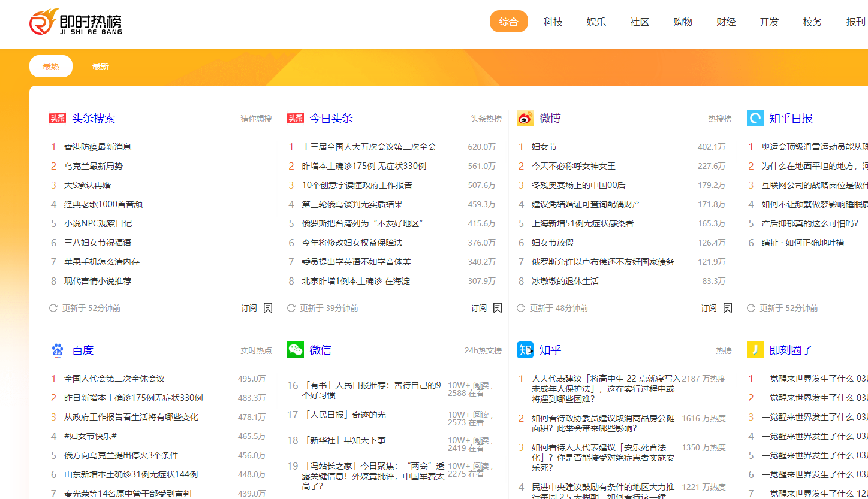
Task: Open Zhihu question about 安乐死合法化
Action: coord(603,458)
